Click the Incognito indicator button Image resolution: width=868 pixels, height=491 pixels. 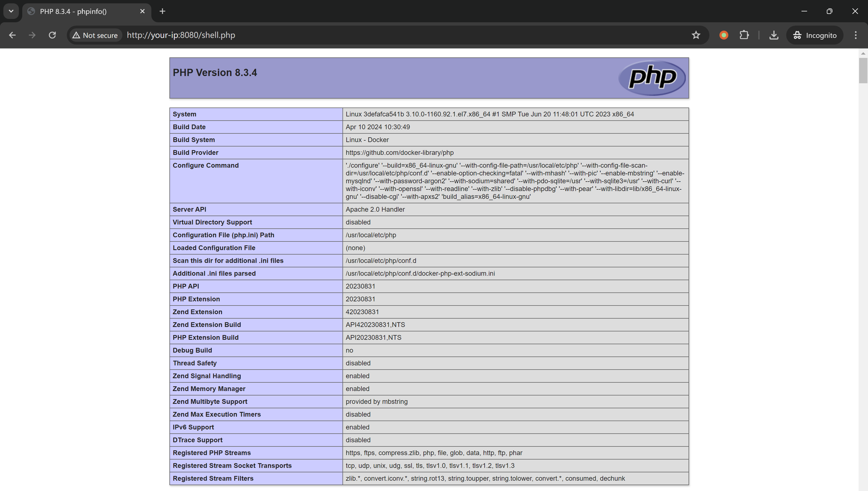[814, 35]
